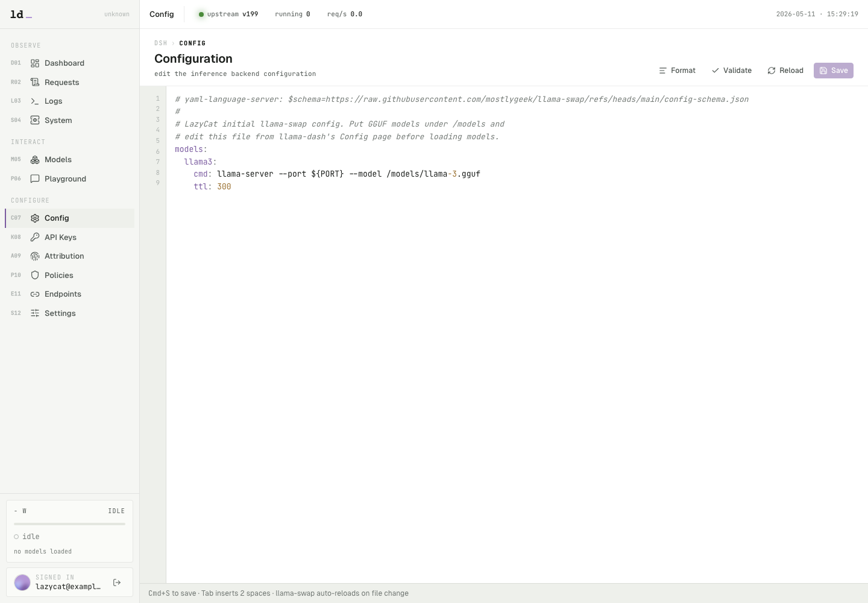Click the DSH breadcrumb link

[x=160, y=43]
